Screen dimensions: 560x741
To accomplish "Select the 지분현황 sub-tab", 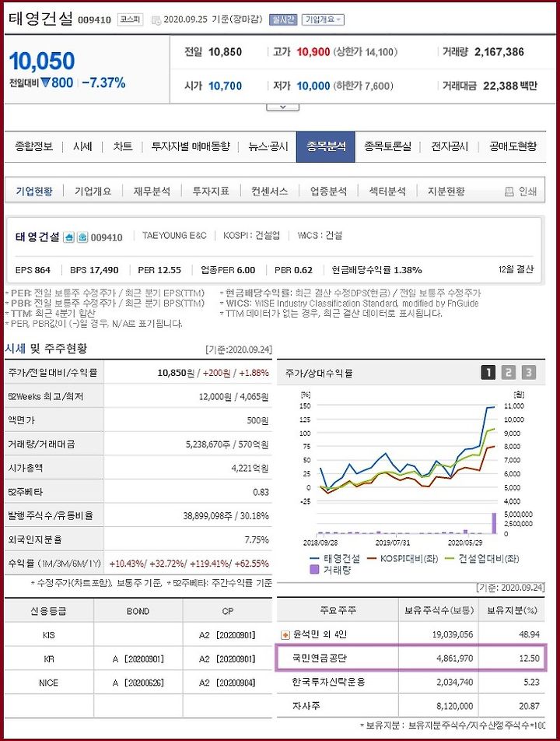I will pos(446,191).
